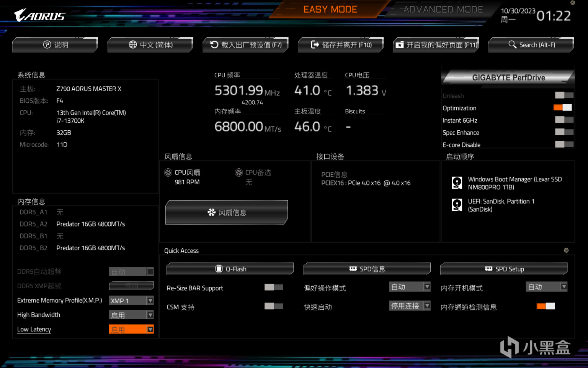Open the Low Latency dropdown
Screen dimensions: 588x368
point(131,329)
